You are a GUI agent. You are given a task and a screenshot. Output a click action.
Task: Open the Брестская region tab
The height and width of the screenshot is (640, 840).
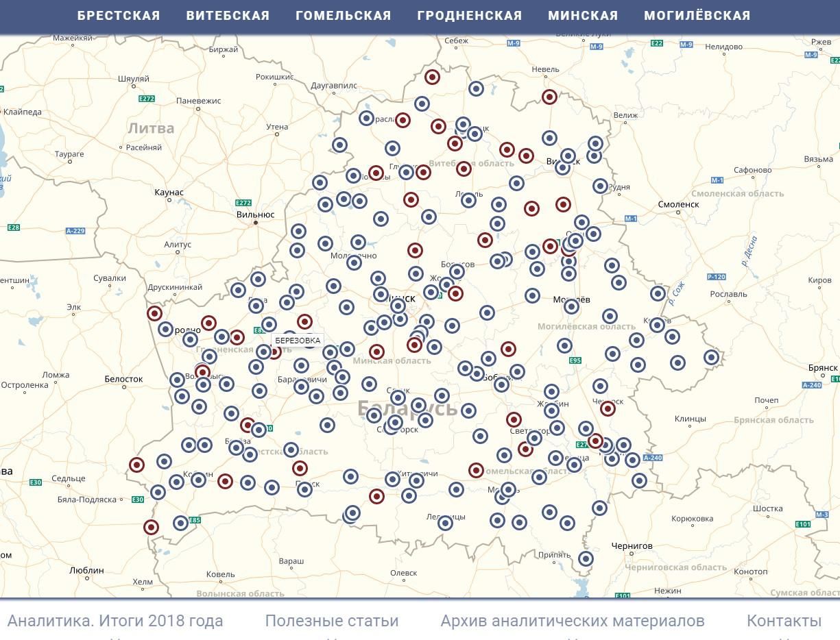119,15
